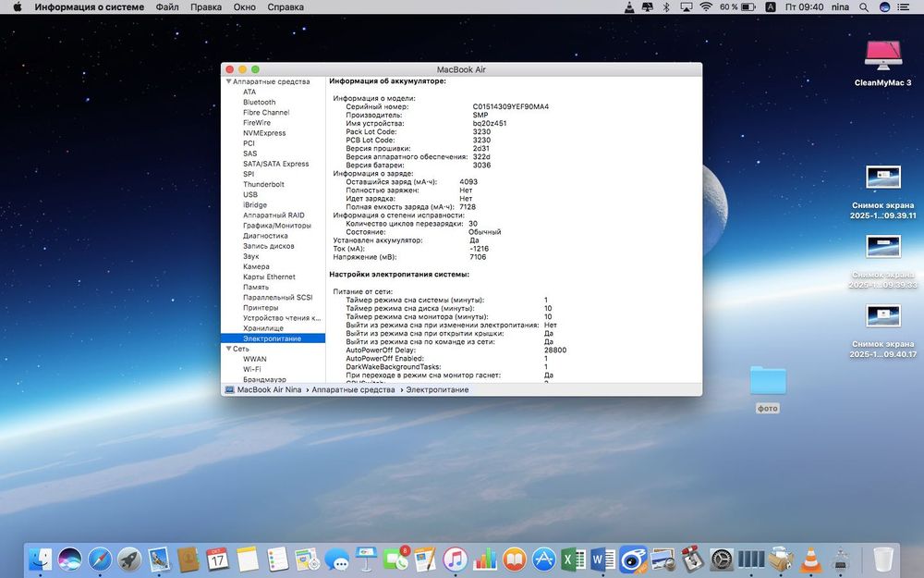The height and width of the screenshot is (578, 924).
Task: Open the Файл menu
Action: [x=167, y=6]
